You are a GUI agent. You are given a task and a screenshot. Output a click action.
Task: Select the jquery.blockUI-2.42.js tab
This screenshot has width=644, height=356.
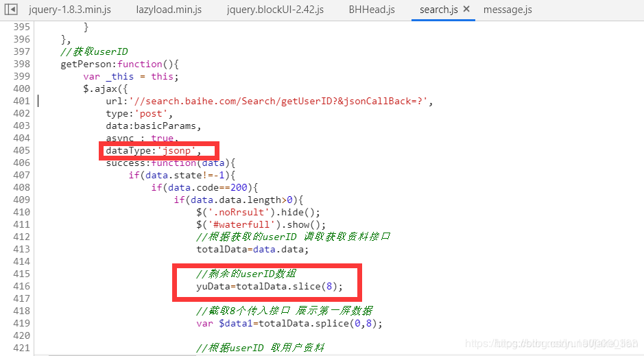275,10
